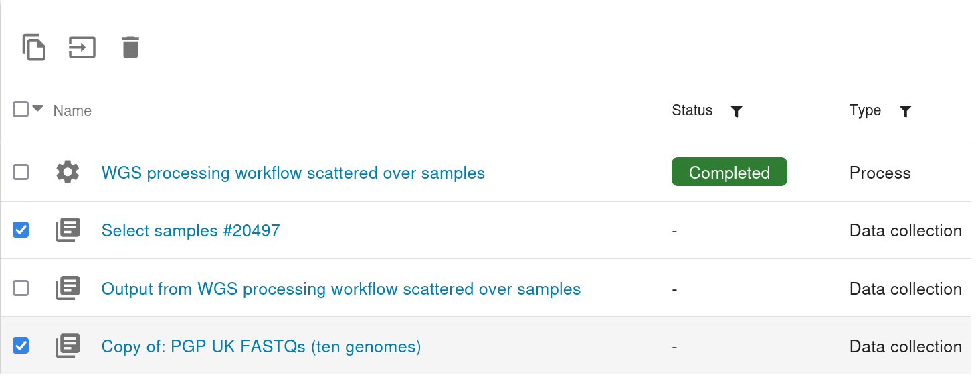Click the trash delete icon

[x=130, y=48]
